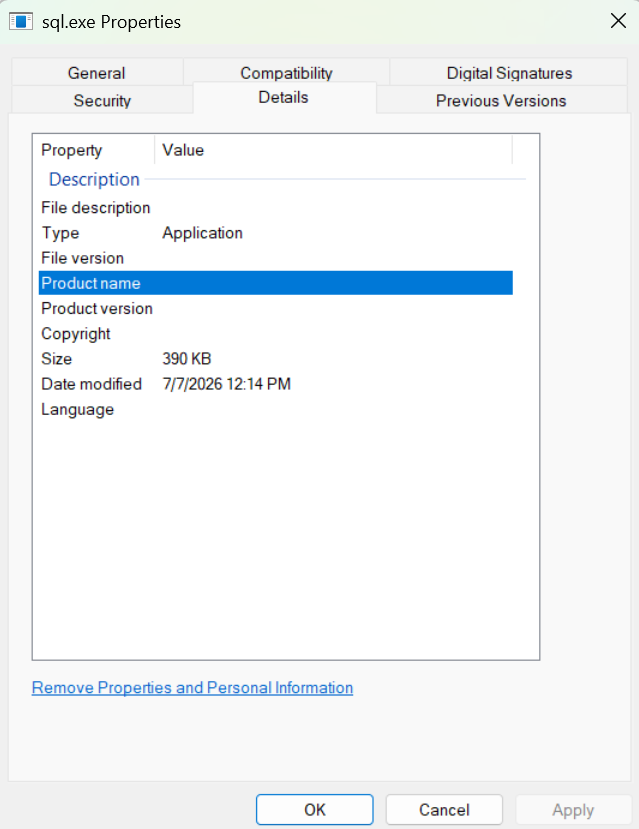Switch to the Security tab
The width and height of the screenshot is (639, 829).
point(102,100)
